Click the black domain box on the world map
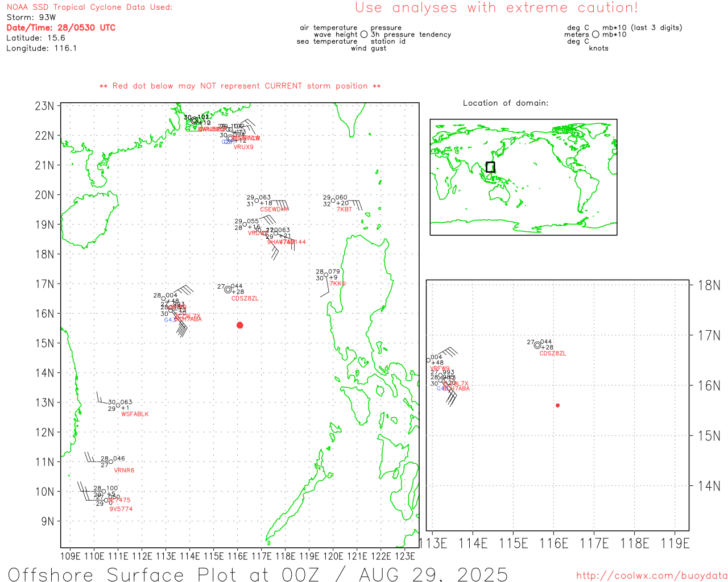This screenshot has width=728, height=582. coord(490,167)
